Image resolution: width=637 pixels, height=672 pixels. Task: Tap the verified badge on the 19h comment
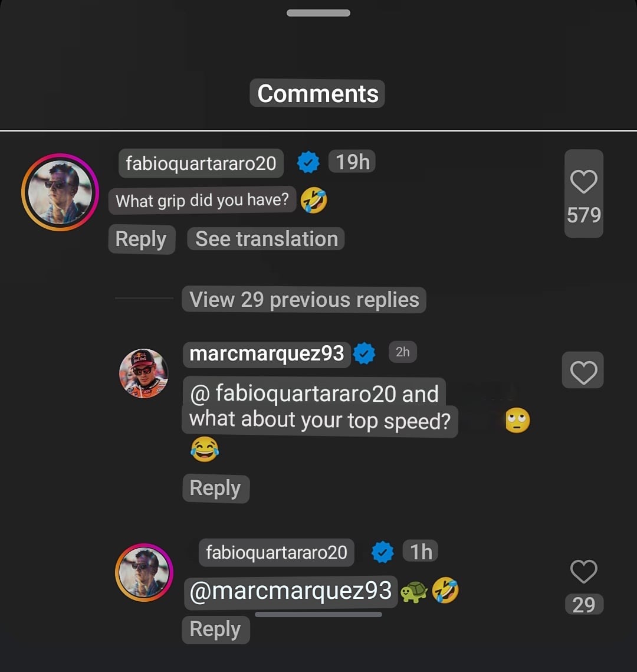click(308, 162)
